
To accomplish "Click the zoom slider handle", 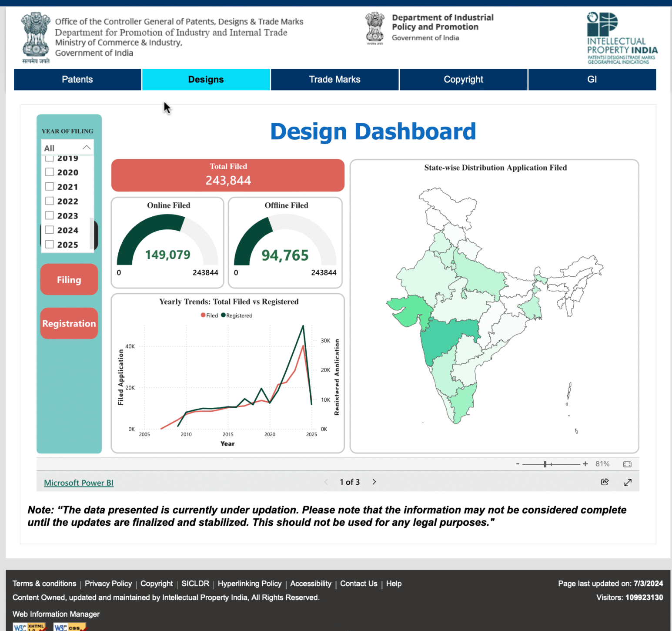I will [545, 464].
